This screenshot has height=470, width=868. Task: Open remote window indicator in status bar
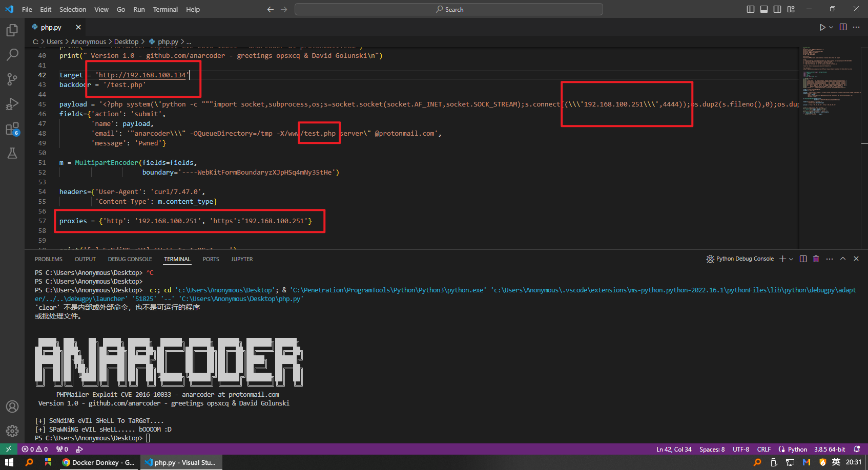click(9, 449)
